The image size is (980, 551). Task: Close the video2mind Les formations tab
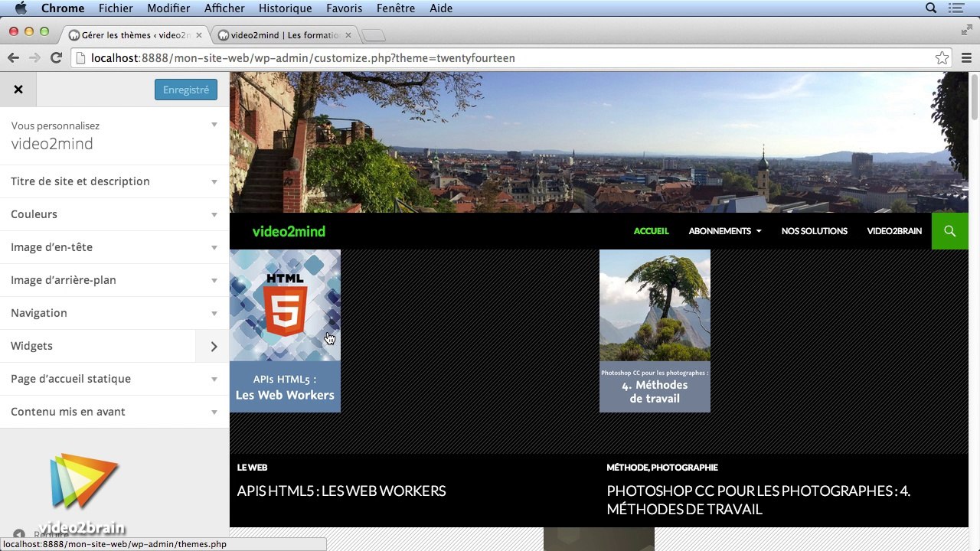pos(348,35)
